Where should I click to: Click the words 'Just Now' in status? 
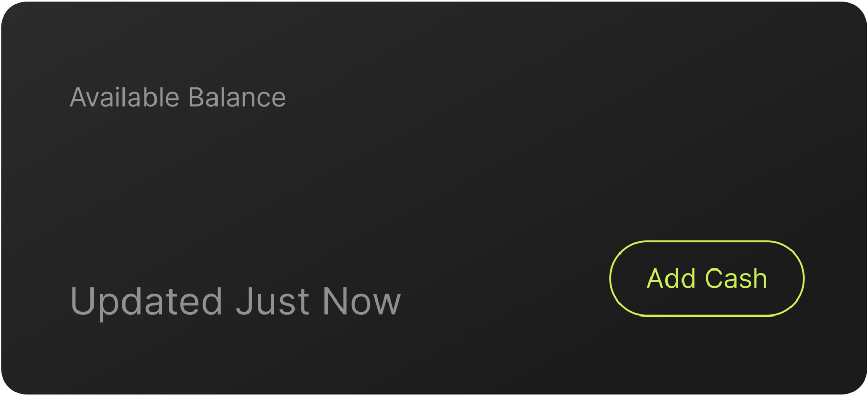click(x=318, y=301)
